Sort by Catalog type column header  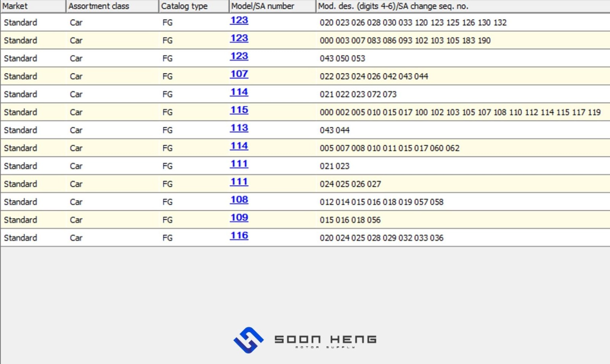tap(194, 6)
